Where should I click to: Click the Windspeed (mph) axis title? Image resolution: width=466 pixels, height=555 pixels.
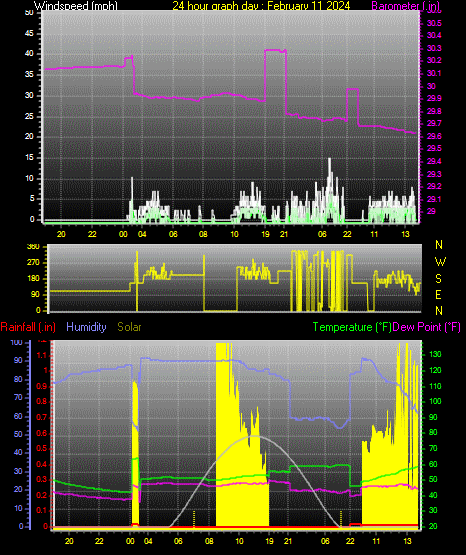[x=76, y=6]
